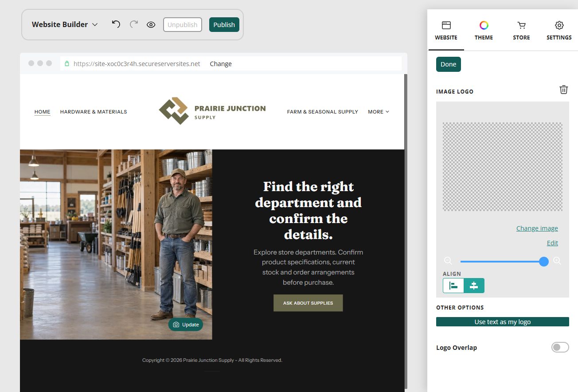Select center align logo option
This screenshot has width=578, height=392.
tap(474, 286)
